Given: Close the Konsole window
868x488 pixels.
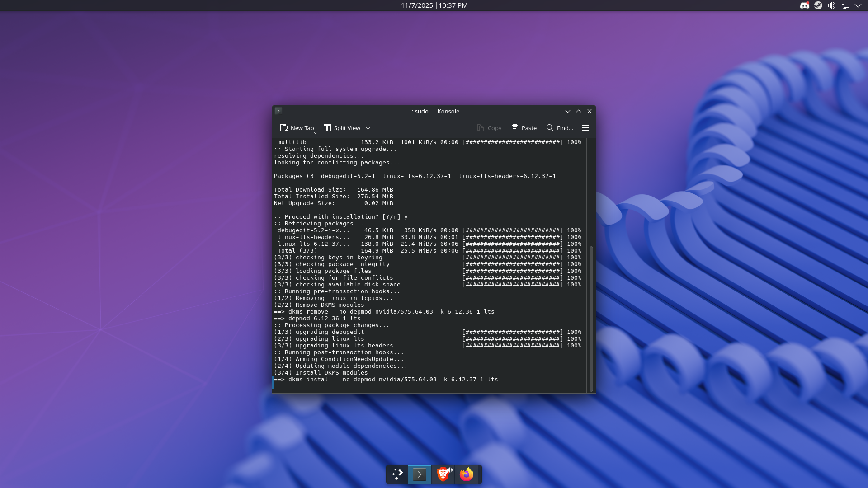Looking at the screenshot, I should tap(590, 111).
